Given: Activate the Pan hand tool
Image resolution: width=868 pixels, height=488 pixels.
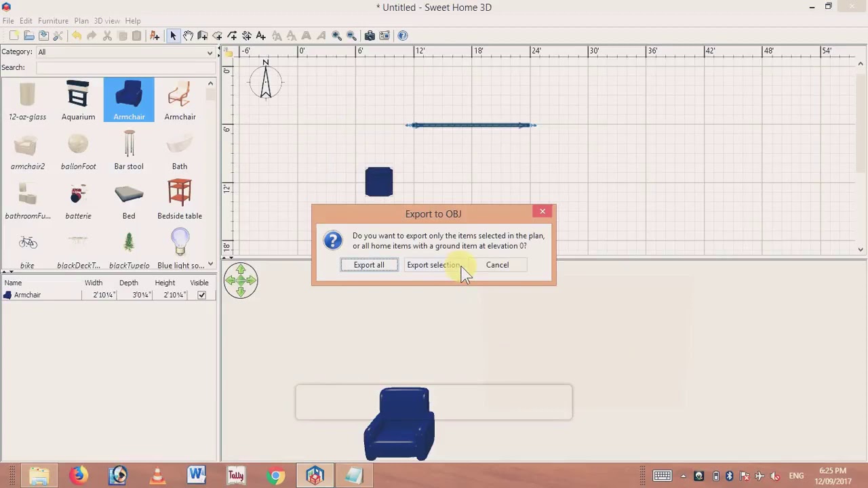Looking at the screenshot, I should (x=188, y=36).
